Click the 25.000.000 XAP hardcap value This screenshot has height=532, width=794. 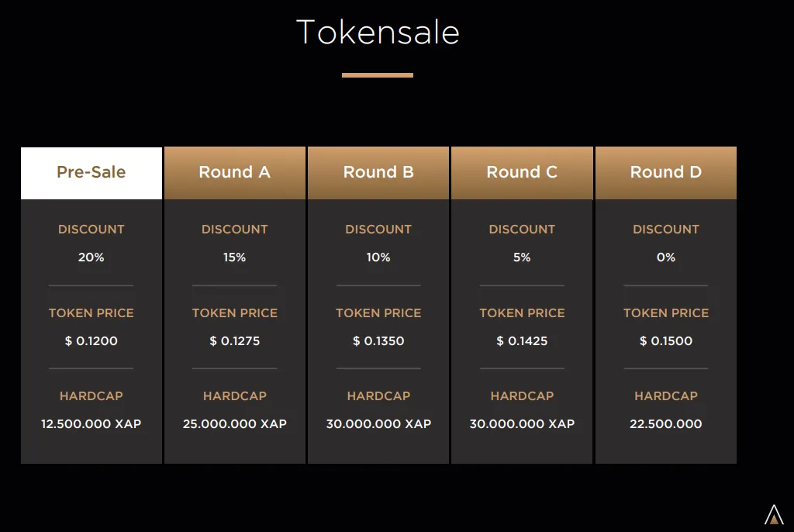(x=234, y=423)
